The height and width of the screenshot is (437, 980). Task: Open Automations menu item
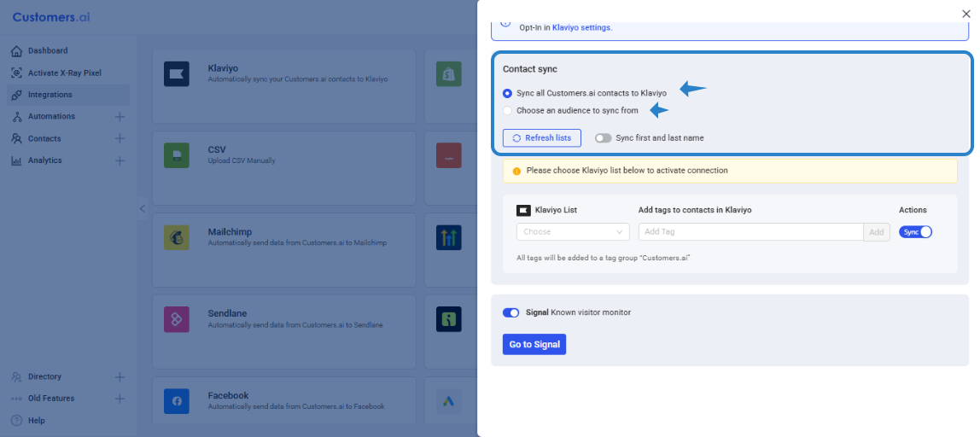coord(51,116)
